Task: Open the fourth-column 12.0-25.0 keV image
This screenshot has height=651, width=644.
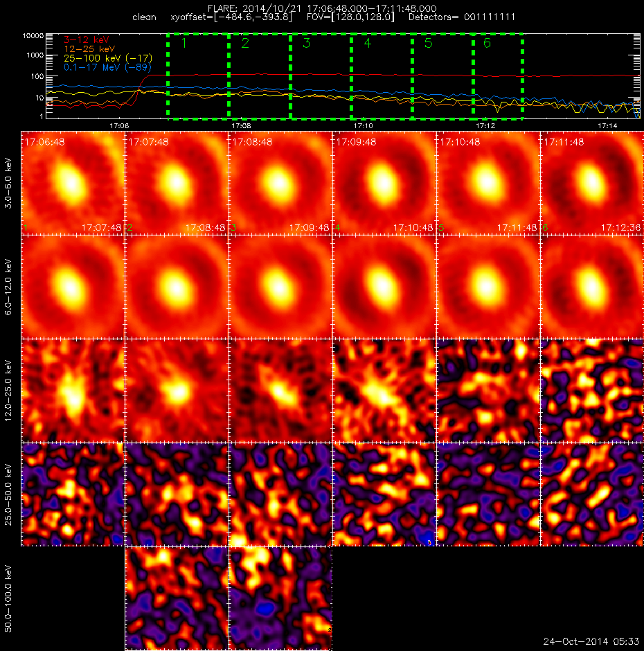Action: 384,391
